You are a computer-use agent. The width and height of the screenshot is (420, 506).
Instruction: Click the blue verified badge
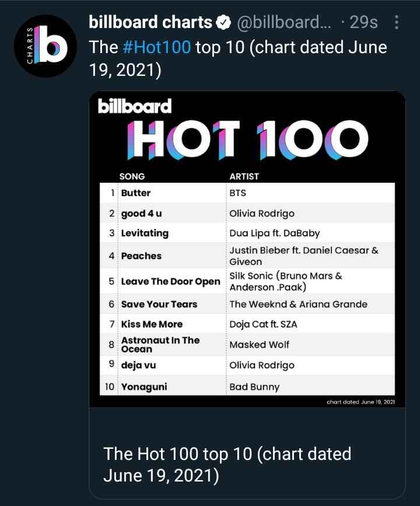tap(223, 23)
